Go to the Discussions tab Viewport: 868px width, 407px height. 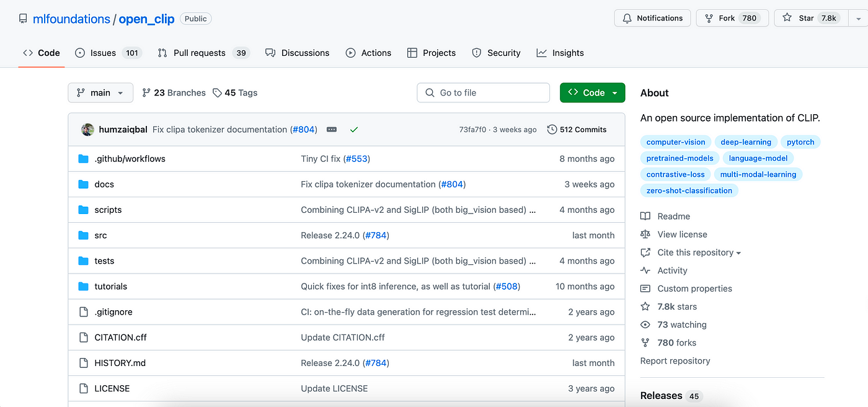298,53
